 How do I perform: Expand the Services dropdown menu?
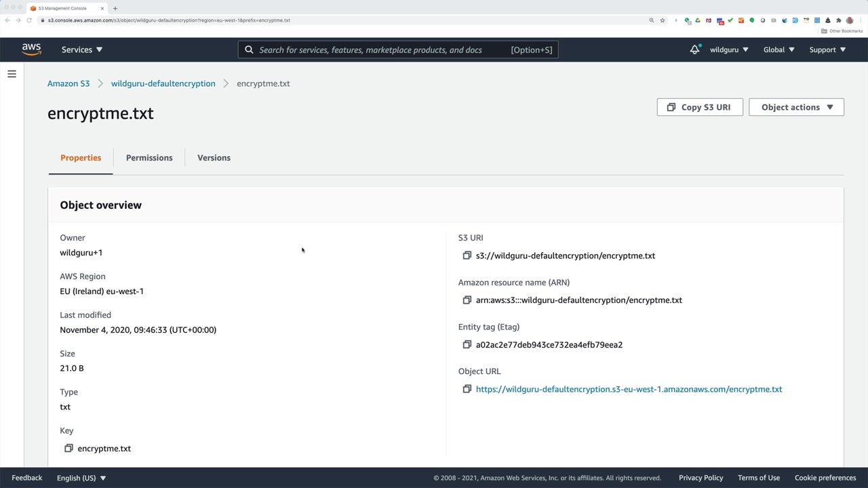tap(82, 49)
